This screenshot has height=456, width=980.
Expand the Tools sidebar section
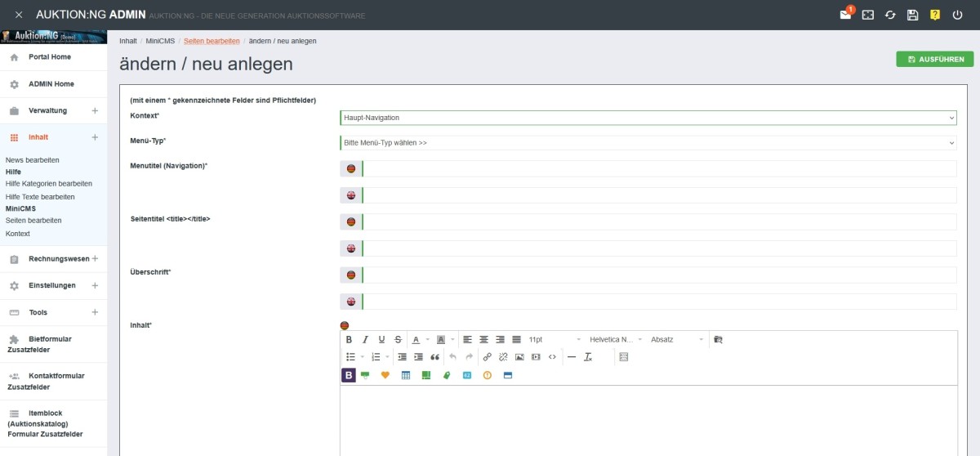[95, 312]
